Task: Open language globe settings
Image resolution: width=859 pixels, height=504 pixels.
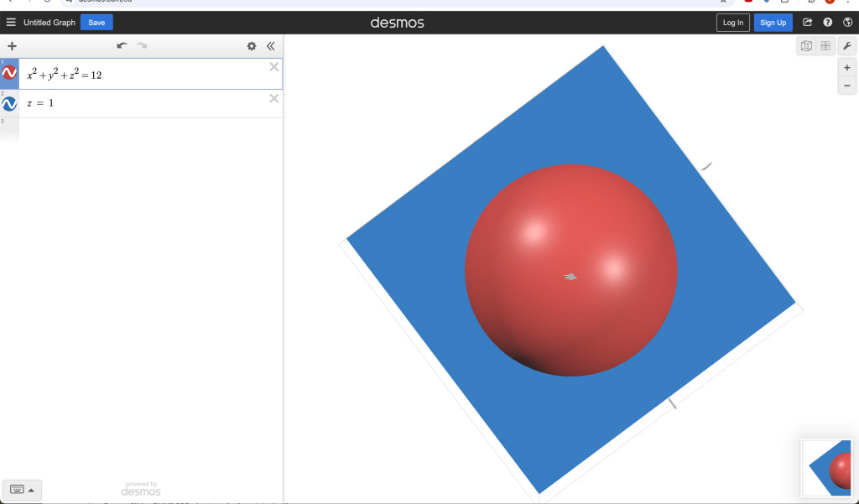Action: tap(847, 23)
